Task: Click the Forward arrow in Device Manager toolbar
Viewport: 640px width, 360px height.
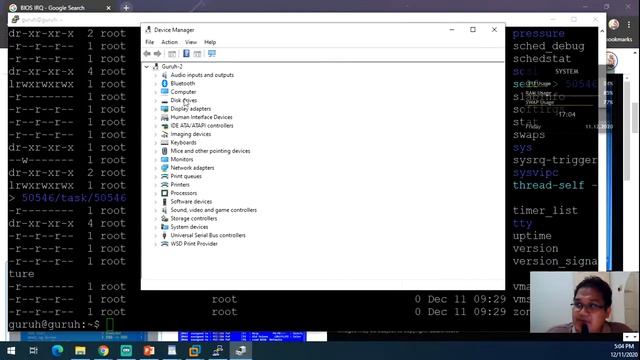Action: click(x=158, y=54)
